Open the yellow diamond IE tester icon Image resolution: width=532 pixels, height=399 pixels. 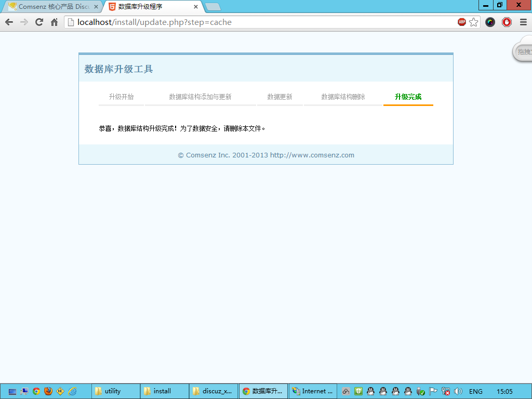coord(60,391)
